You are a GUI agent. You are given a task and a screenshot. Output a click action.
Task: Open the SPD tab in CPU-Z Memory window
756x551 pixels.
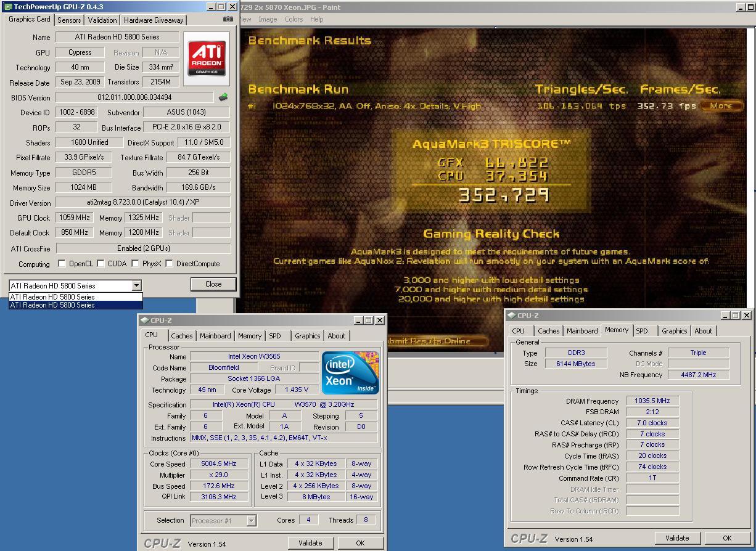click(x=642, y=331)
